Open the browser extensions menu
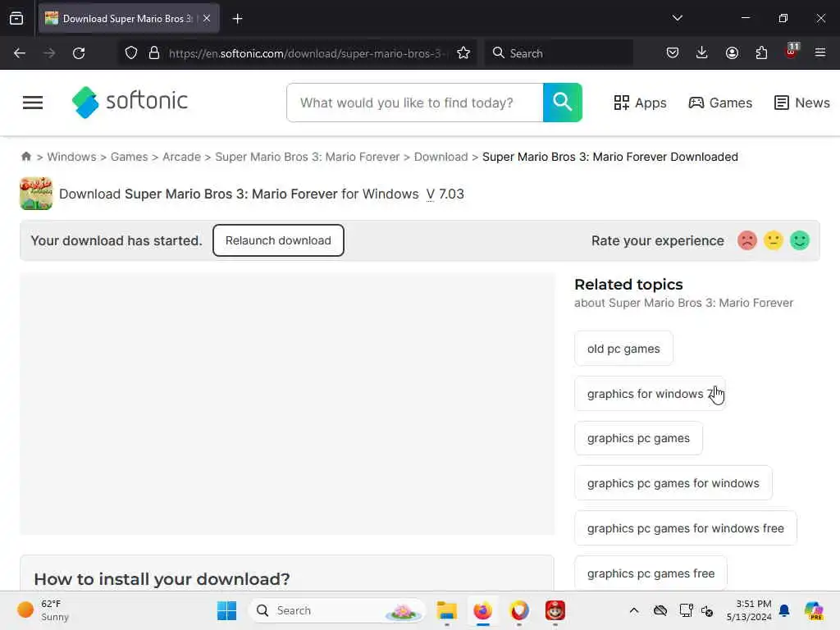 [761, 53]
